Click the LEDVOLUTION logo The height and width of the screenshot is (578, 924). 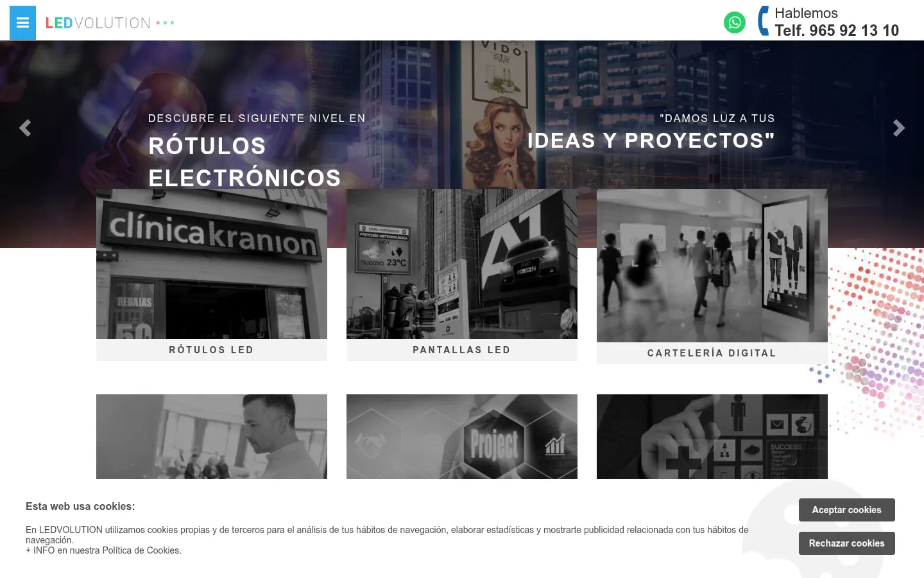(110, 23)
